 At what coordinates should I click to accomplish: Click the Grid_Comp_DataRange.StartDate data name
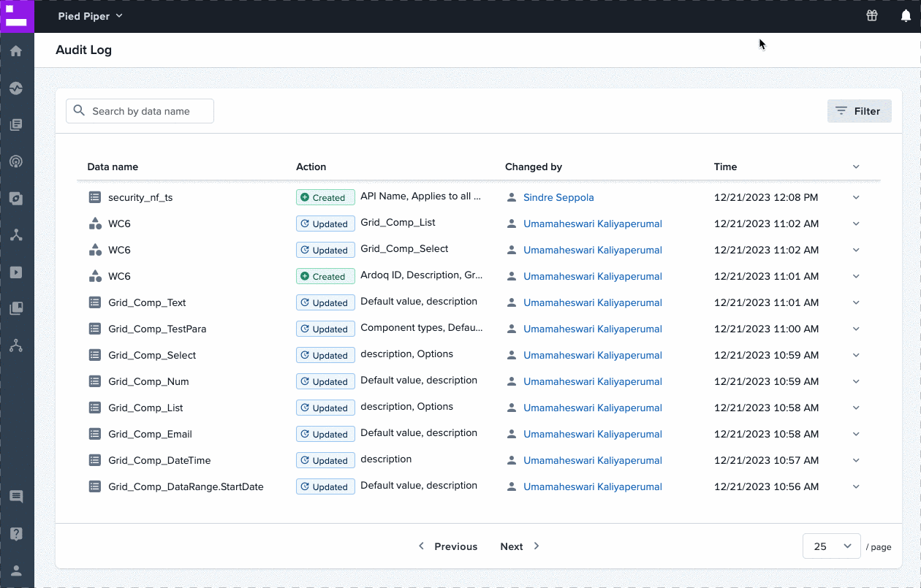[x=186, y=486]
